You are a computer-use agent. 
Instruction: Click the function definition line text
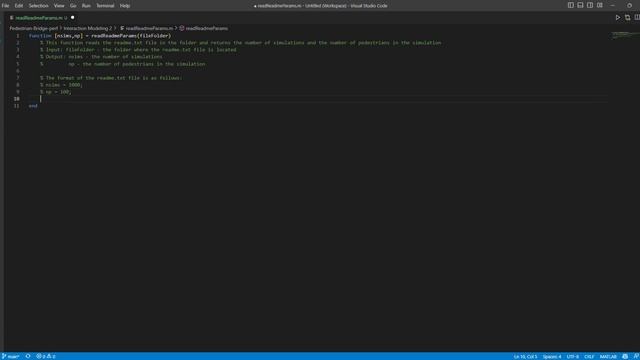100,36
